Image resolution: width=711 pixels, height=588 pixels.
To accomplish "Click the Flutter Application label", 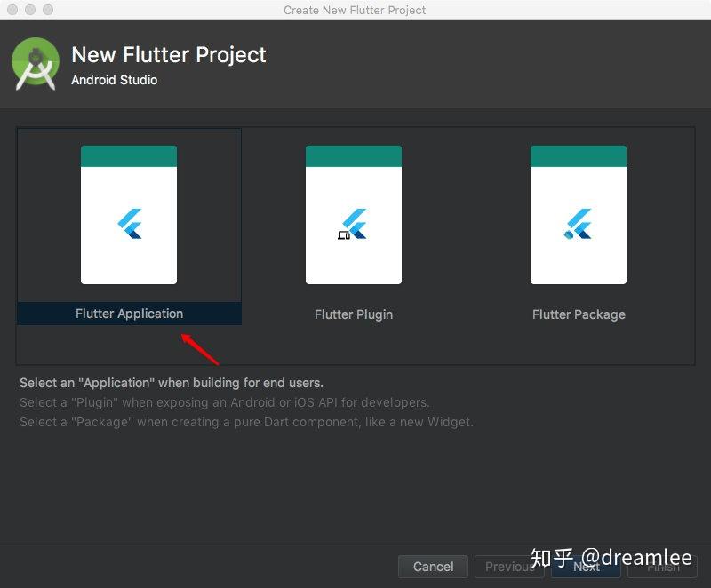I will point(129,314).
